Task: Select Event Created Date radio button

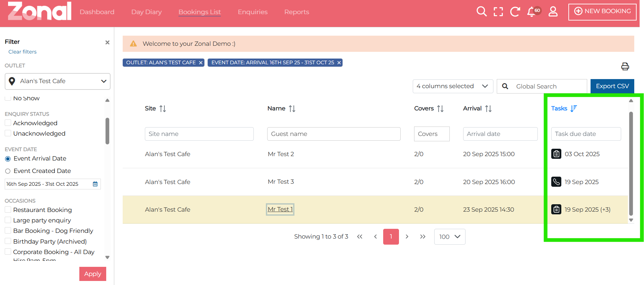Action: pos(8,171)
